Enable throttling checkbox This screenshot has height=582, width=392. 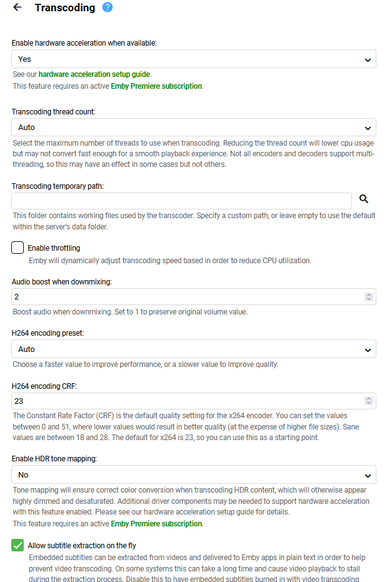[x=18, y=248]
